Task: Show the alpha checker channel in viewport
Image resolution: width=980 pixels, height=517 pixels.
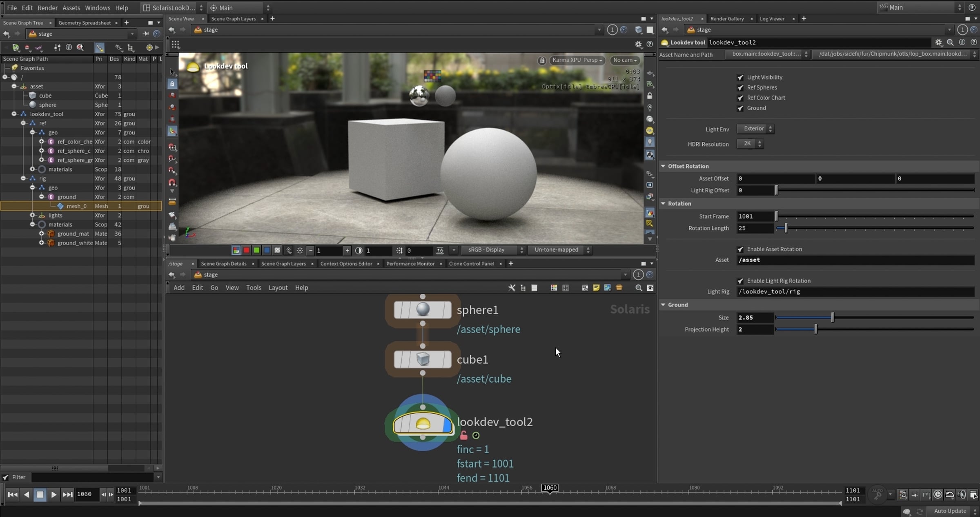Action: point(277,250)
